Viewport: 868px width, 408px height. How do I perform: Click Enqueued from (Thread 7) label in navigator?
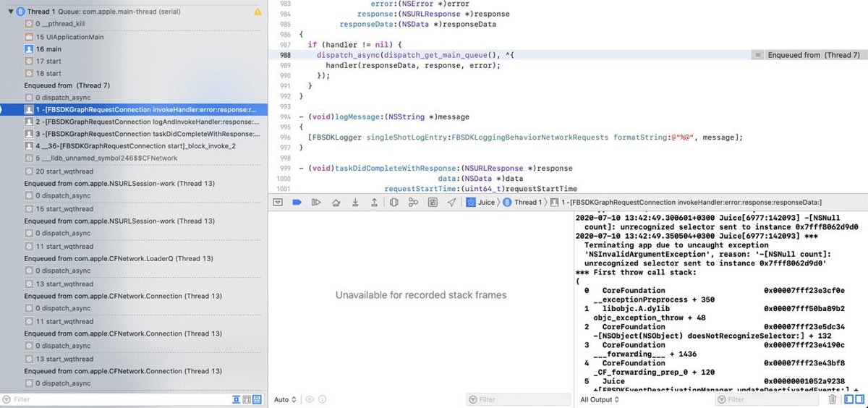(x=67, y=85)
